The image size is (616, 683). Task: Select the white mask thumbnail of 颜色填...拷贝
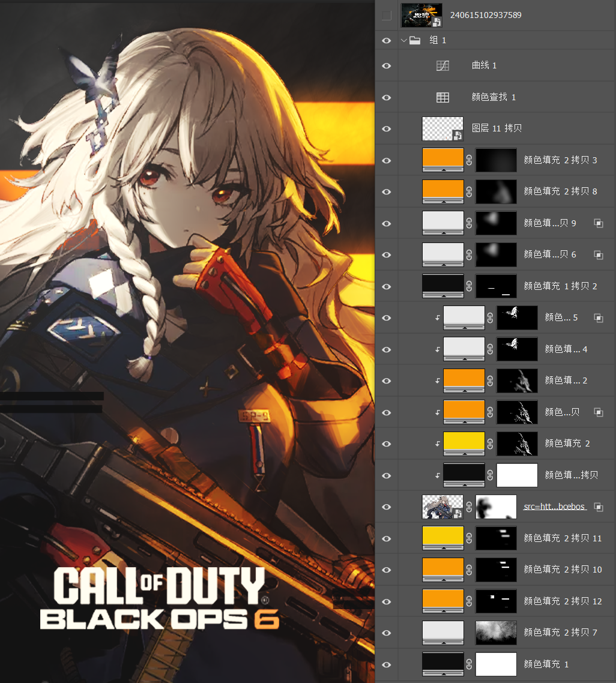pyautogui.click(x=517, y=475)
